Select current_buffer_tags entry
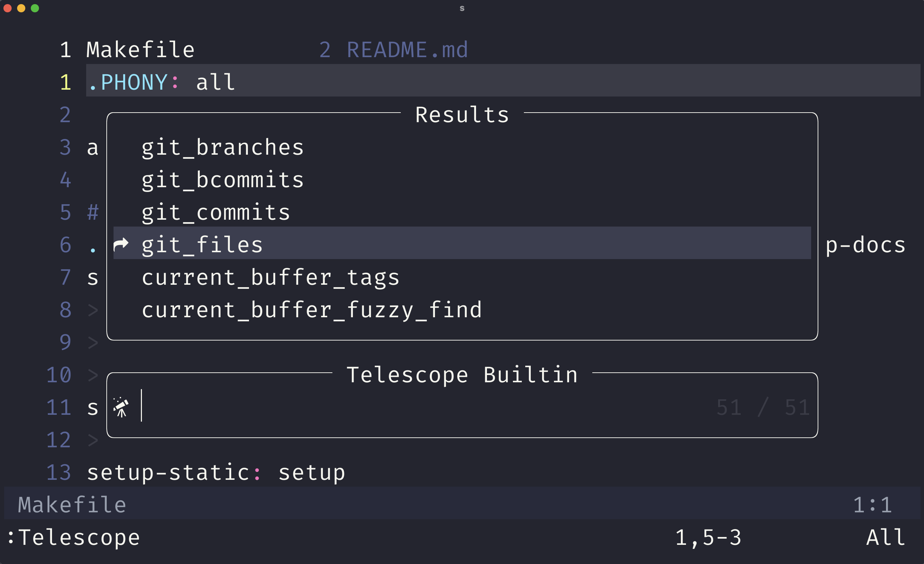This screenshot has height=564, width=924. coord(270,277)
